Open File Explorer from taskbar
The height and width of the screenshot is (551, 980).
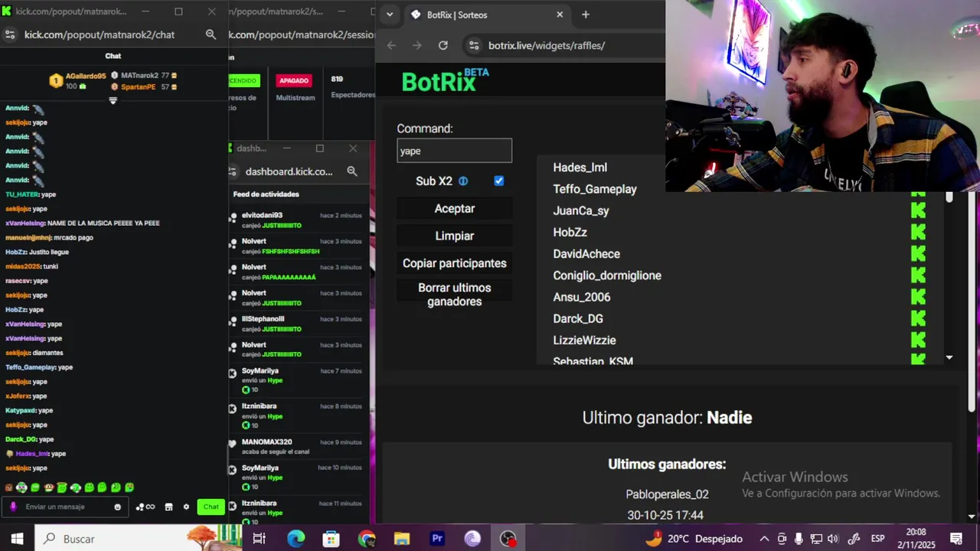(x=401, y=539)
